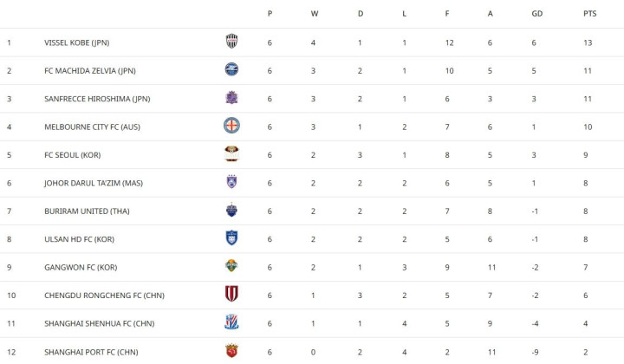
Task: Click the Johor Darul Ta'zim club crest
Action: coord(231,182)
